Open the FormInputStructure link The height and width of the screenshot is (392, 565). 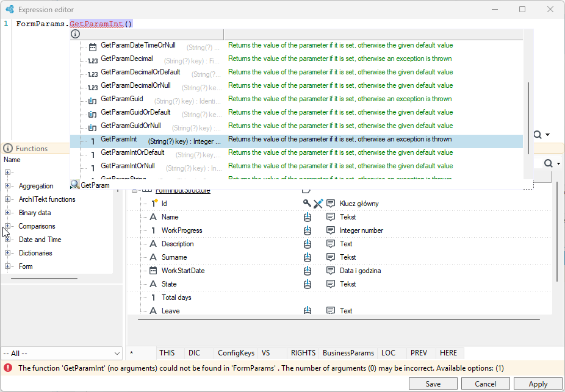point(182,190)
